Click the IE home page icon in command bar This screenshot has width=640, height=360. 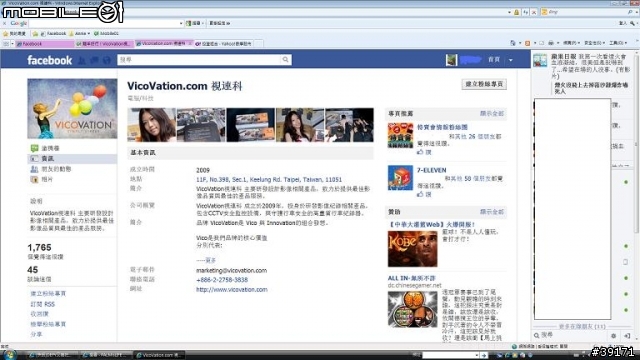pos(513,43)
